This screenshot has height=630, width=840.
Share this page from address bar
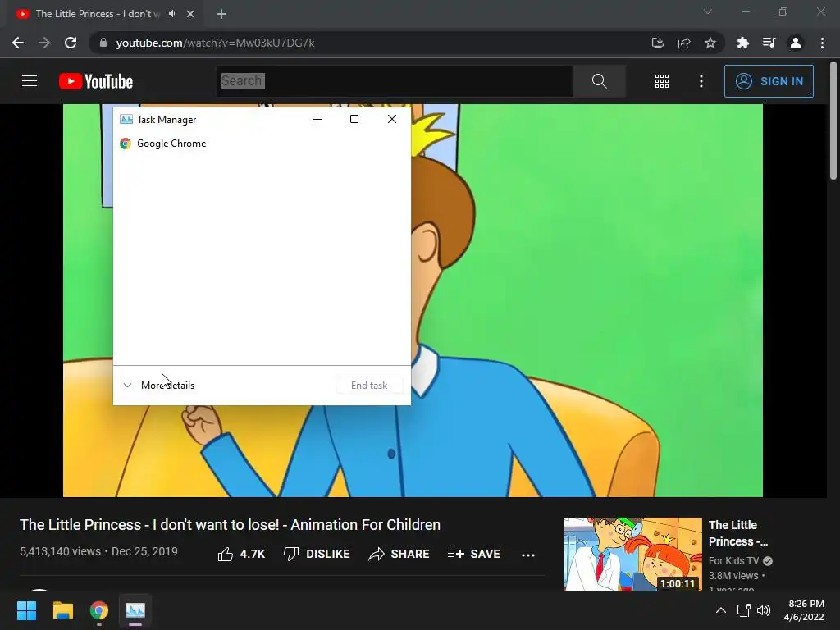point(684,43)
